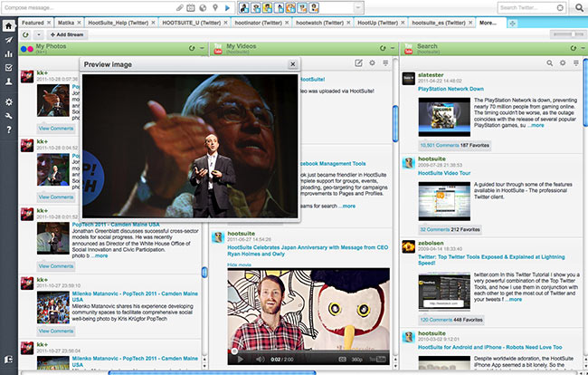Click the magnifier icon inside Search stream
Viewport: 588px width, 375px height.
[549, 63]
